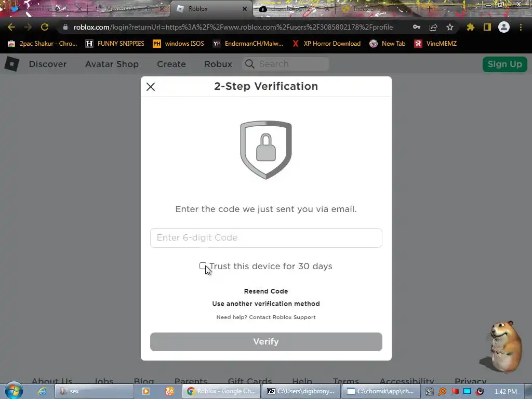This screenshot has width=532, height=399.
Task: Click the green Sign Up button
Action: coord(505,64)
